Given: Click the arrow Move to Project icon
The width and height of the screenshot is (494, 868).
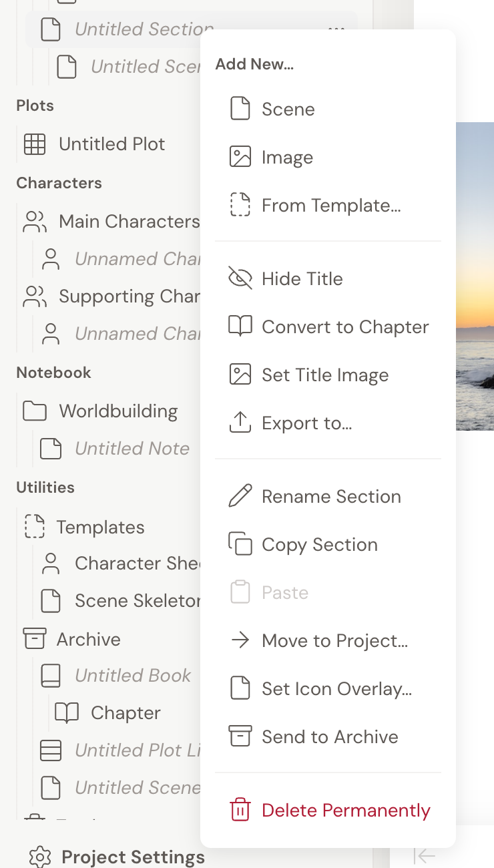Looking at the screenshot, I should tap(240, 640).
